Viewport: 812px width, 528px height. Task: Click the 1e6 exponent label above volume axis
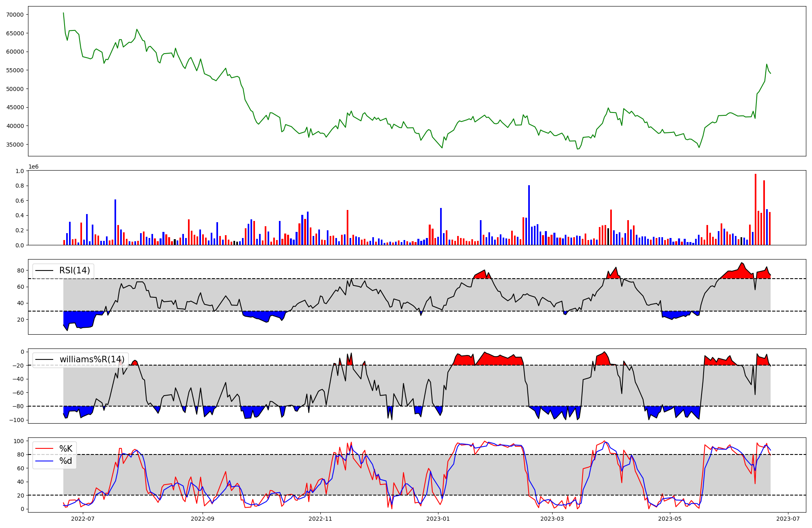click(33, 167)
